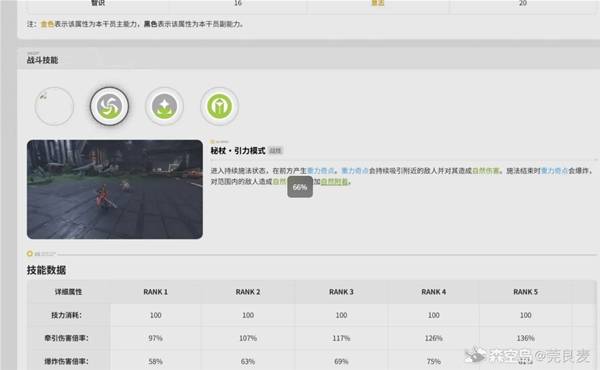Select the RANK 5 column header
This screenshot has height=370, width=600.
525,292
